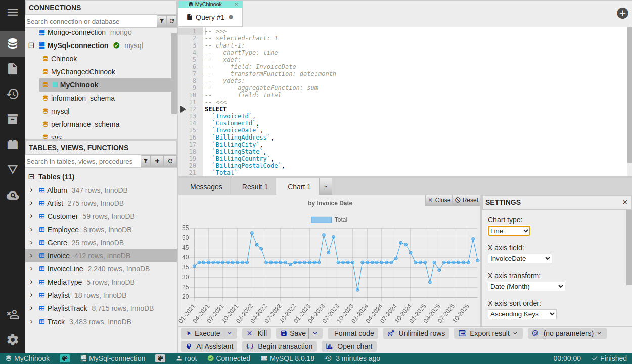Viewport: 632px width, 364px height.
Task: Open the plugins sidebar icon
Action: click(13, 145)
